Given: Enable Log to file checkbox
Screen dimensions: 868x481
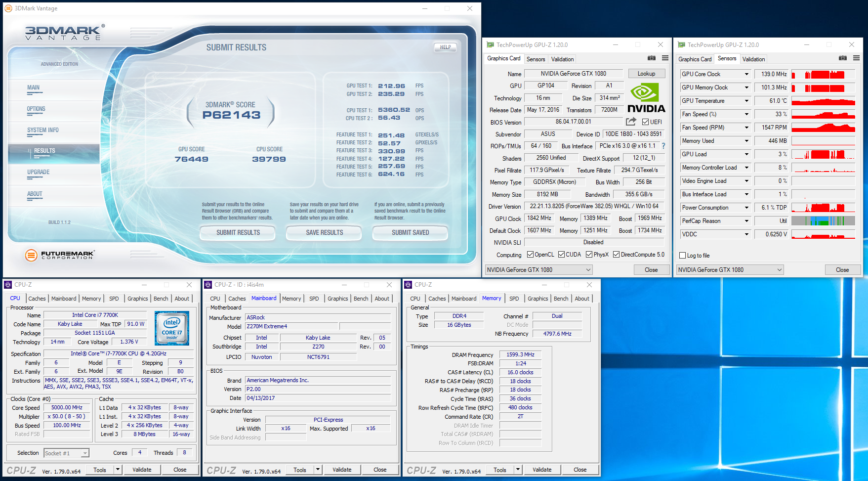Looking at the screenshot, I should 682,256.
